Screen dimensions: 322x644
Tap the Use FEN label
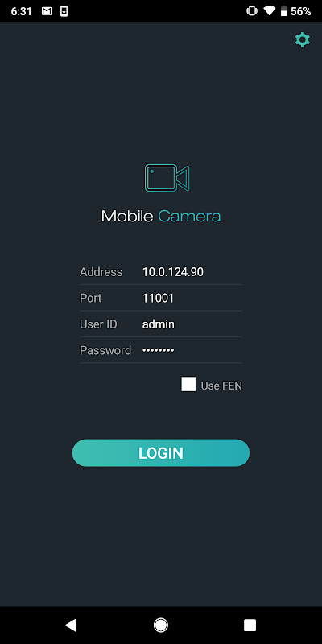(x=221, y=386)
